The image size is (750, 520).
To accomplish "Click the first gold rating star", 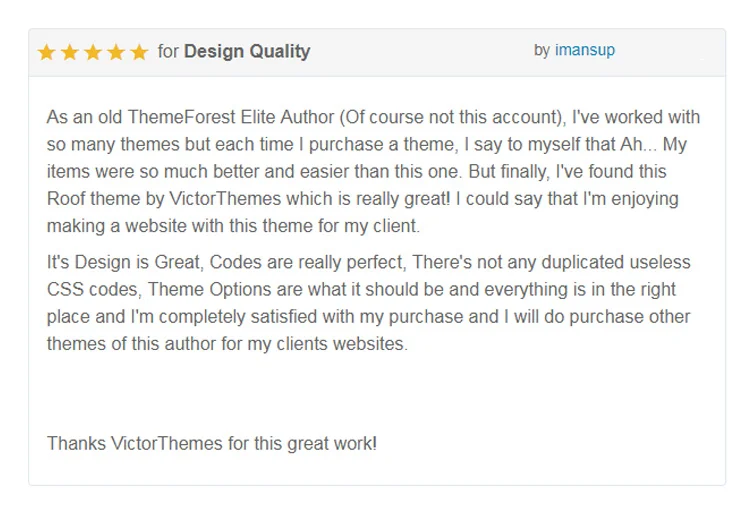I will pyautogui.click(x=46, y=52).
